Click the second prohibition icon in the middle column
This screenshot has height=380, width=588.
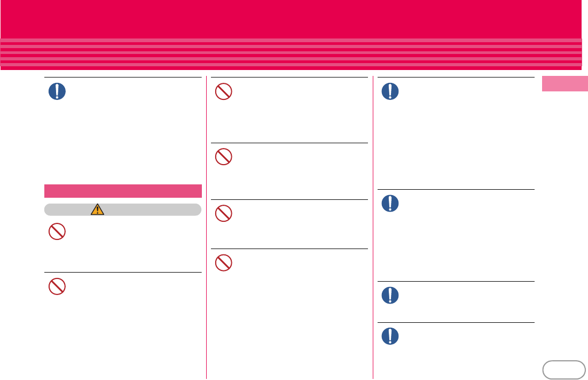[223, 157]
